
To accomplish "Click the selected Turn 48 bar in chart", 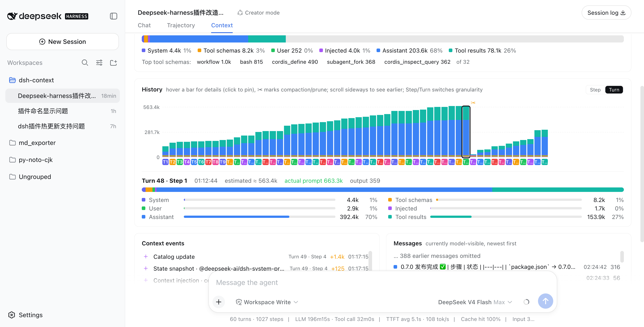I will pos(466,132).
